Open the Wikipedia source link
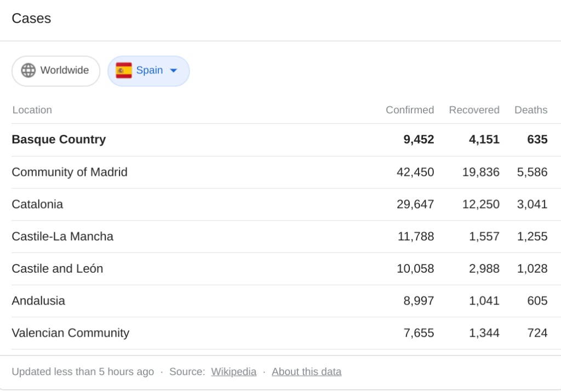561x392 pixels. [x=233, y=372]
